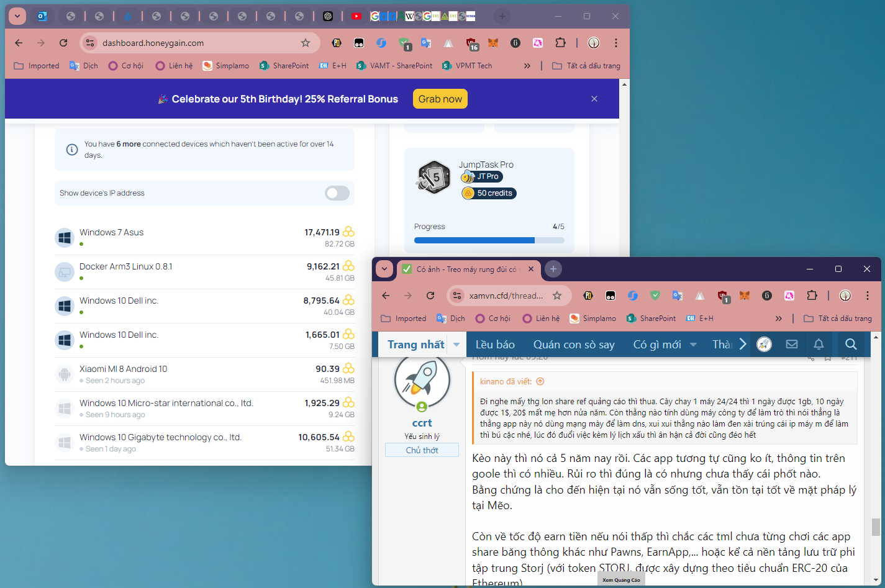Click inactive devices info icon
The width and height of the screenshot is (885, 588).
[72, 150]
